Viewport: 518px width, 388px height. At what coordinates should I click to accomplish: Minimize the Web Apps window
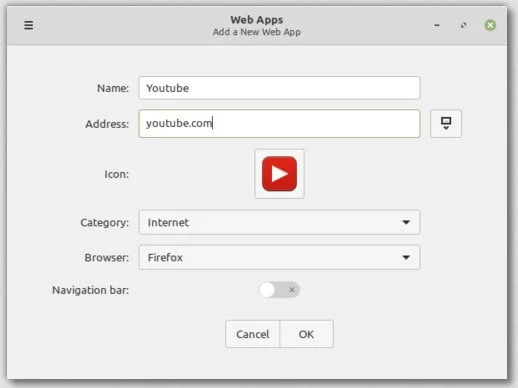[437, 25]
